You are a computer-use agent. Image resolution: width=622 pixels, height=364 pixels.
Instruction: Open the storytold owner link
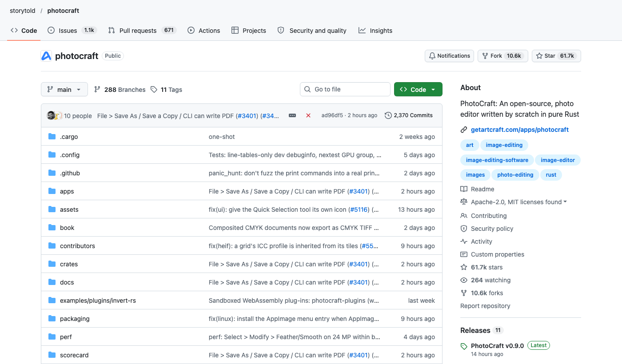pyautogui.click(x=23, y=11)
